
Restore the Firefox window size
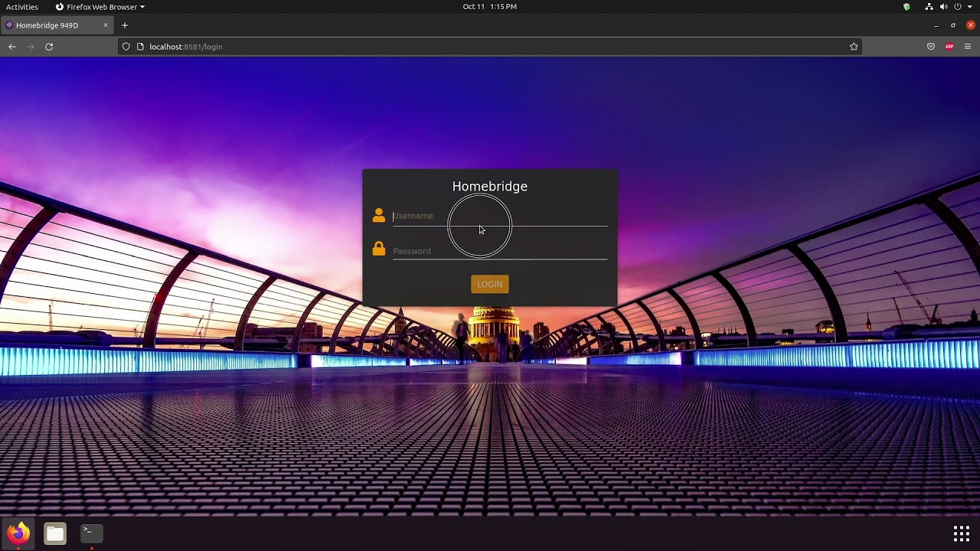pos(953,25)
